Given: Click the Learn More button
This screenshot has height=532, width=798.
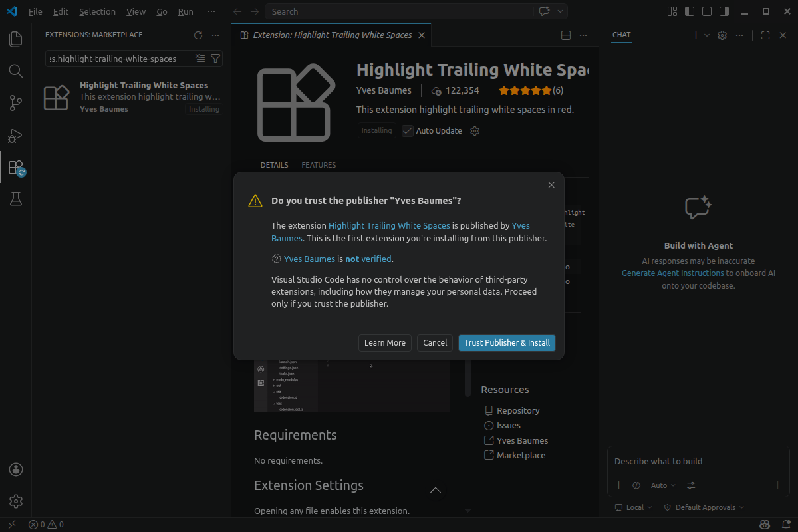Looking at the screenshot, I should (385, 343).
